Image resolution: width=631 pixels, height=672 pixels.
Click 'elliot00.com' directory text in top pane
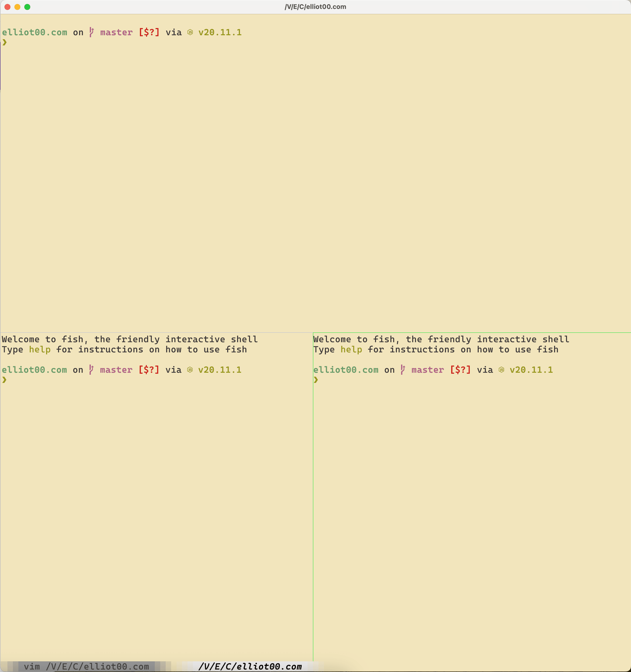pyautogui.click(x=34, y=33)
